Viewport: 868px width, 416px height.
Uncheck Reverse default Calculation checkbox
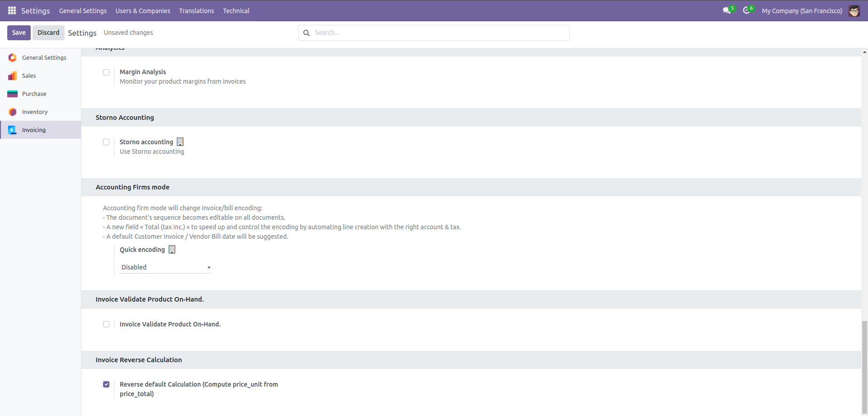point(106,384)
